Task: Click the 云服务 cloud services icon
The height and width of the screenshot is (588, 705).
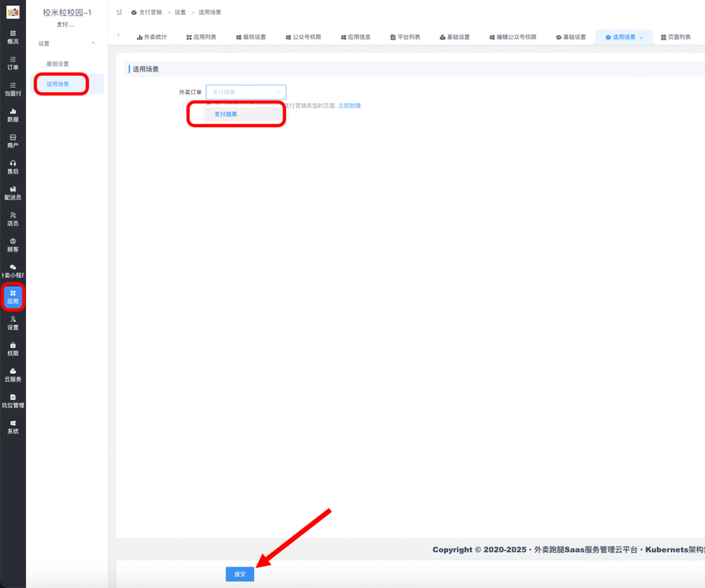Action: (12, 374)
